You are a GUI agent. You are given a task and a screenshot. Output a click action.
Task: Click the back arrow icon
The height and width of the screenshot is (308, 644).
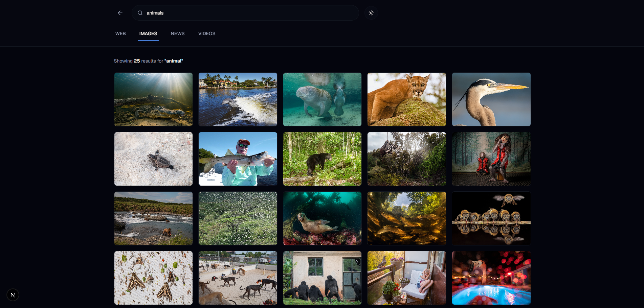120,13
